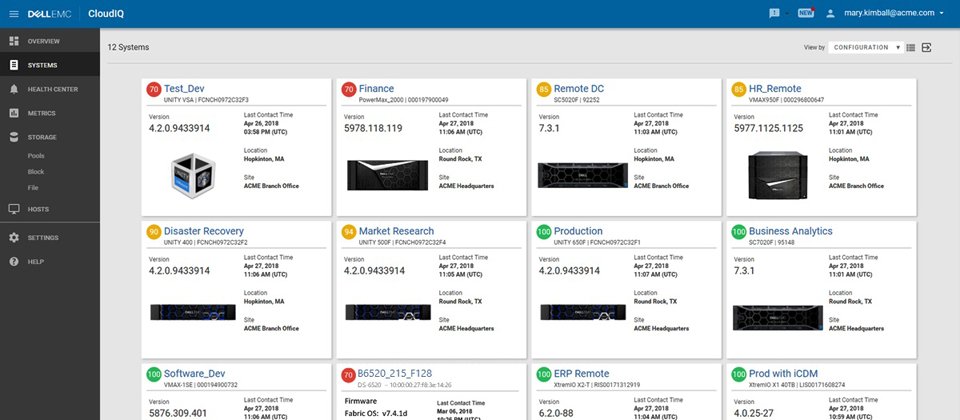Click the Business Analytics SC7020F array image
This screenshot has height=420, width=960.
coord(778,318)
